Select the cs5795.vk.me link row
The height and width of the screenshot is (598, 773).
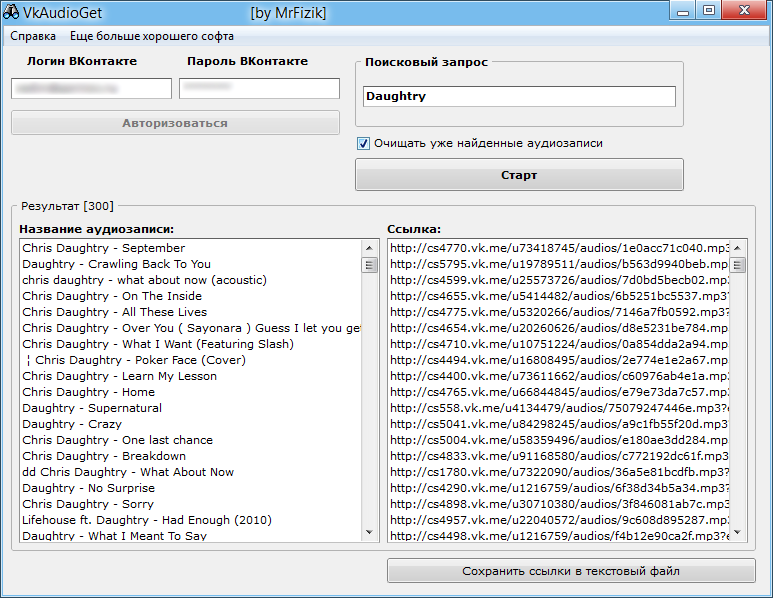point(559,264)
